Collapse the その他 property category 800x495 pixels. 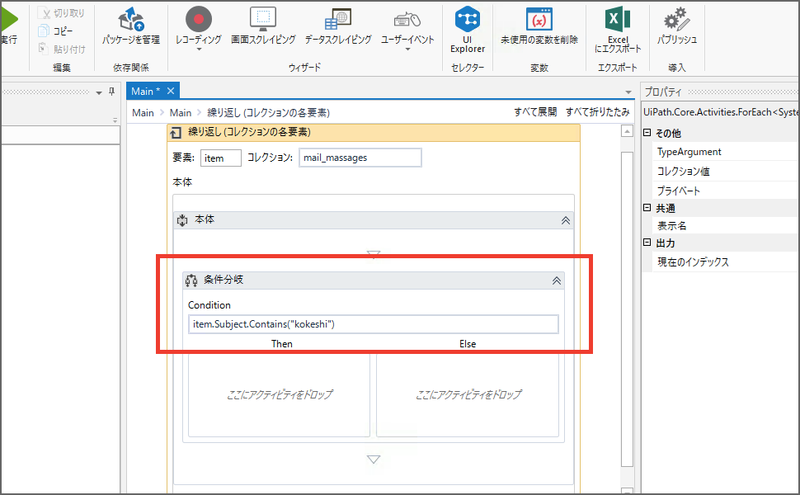[647, 132]
